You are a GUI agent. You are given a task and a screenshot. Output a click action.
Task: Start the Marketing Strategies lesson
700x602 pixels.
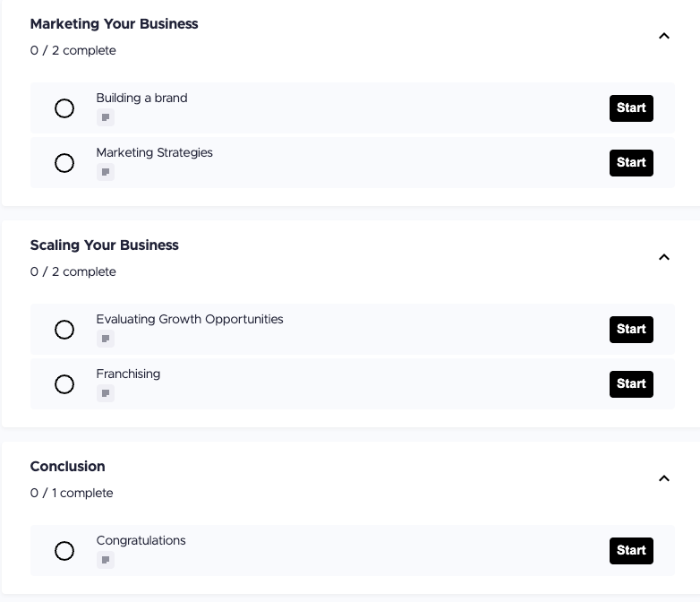pyautogui.click(x=631, y=163)
